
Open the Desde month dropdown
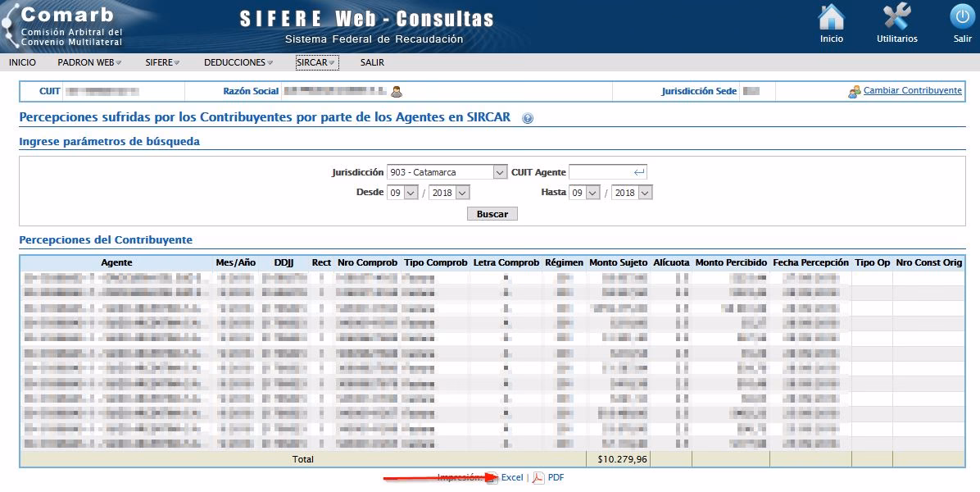pos(402,192)
